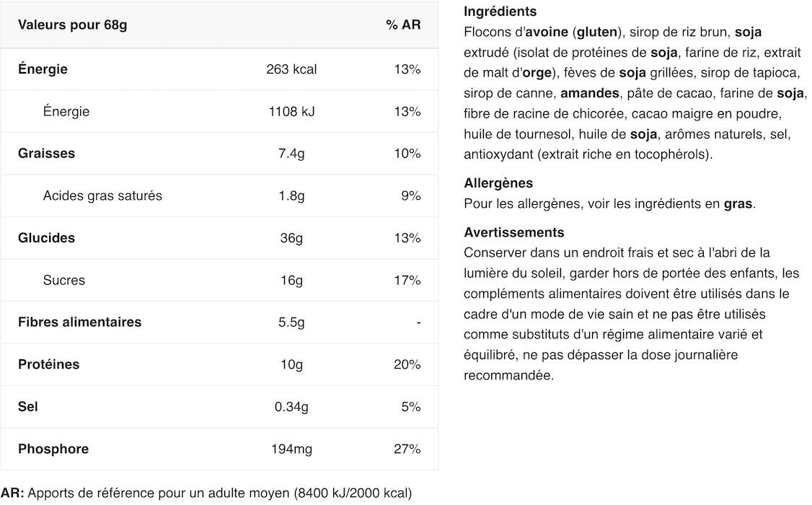
Task: Select the bold word 'gluten' in ingredients
Action: (597, 32)
